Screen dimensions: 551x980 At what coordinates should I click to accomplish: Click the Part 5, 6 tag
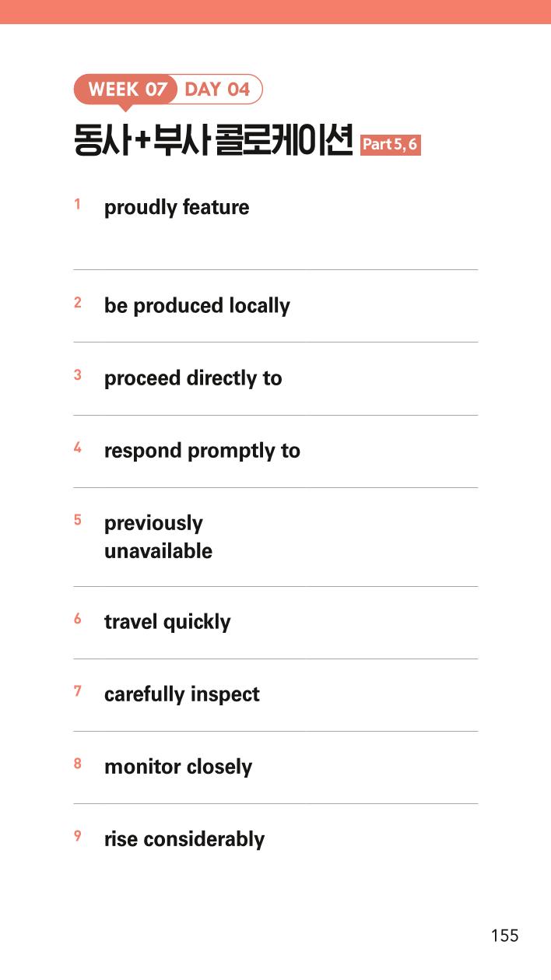coord(391,144)
